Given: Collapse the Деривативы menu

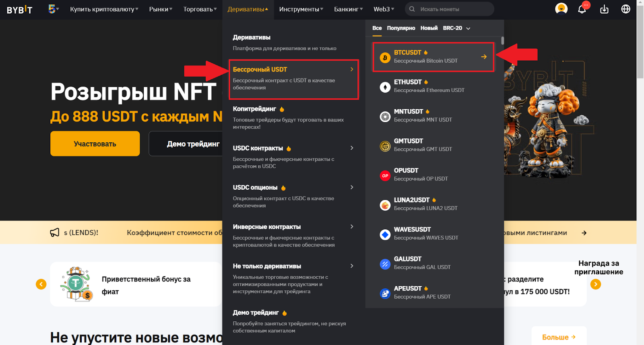Looking at the screenshot, I should [x=248, y=9].
